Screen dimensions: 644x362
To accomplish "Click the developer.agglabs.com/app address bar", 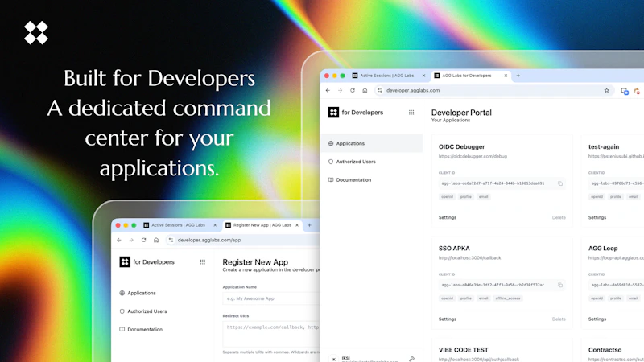I will point(245,240).
